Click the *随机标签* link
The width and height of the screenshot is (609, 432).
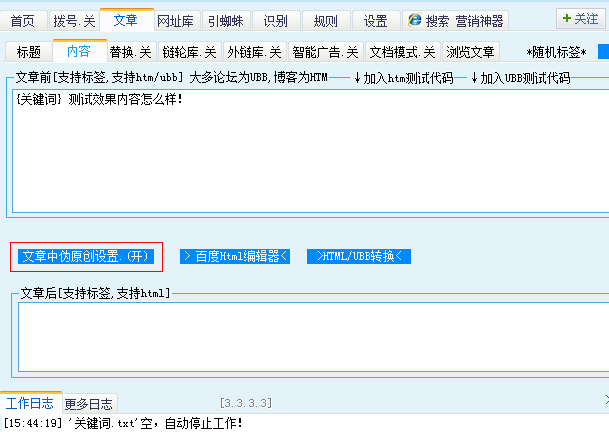[556, 52]
